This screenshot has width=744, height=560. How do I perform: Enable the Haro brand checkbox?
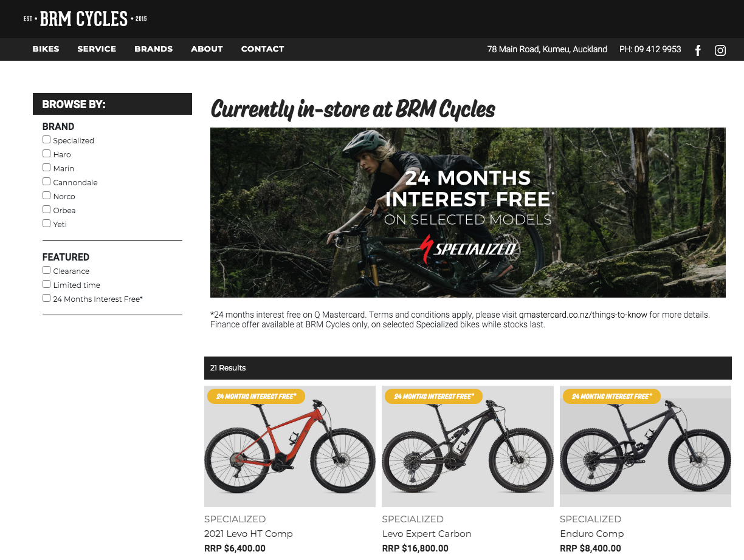[46, 154]
